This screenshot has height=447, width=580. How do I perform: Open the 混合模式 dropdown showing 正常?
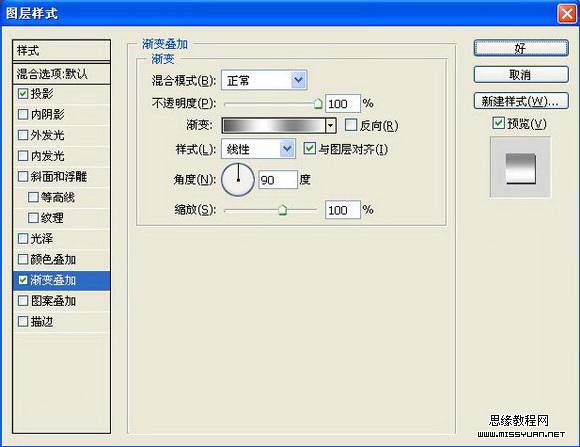click(264, 80)
